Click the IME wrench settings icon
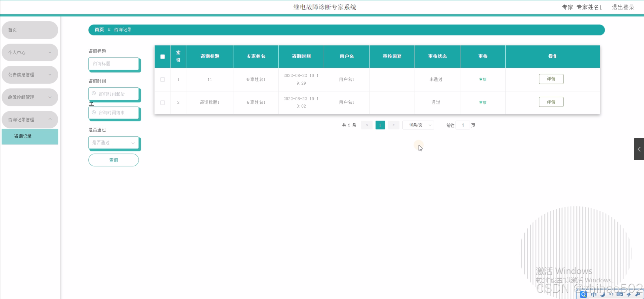This screenshot has width=644, height=299. click(x=638, y=294)
